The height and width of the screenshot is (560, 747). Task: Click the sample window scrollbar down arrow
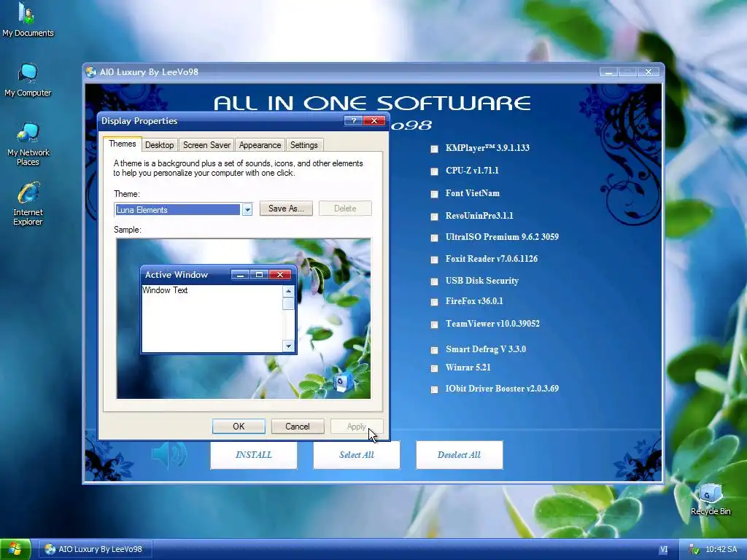288,346
